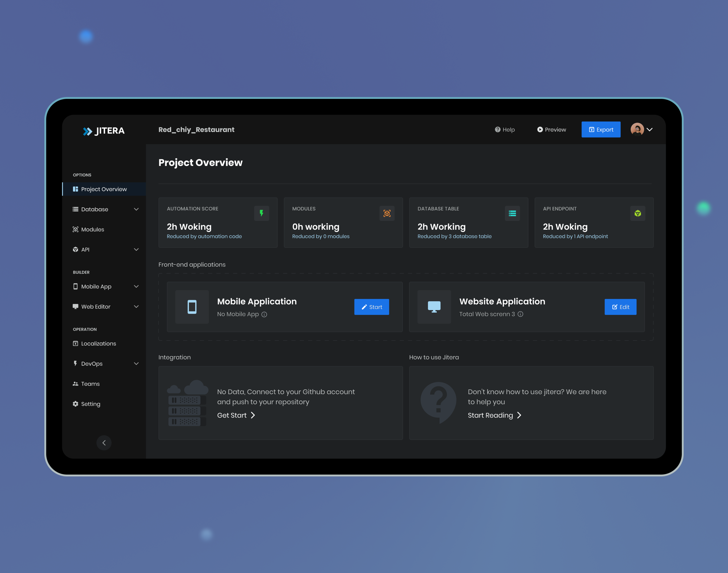Screen dimensions: 728x573
Task: Click the green API Endpoint cube icon
Action: [638, 213]
